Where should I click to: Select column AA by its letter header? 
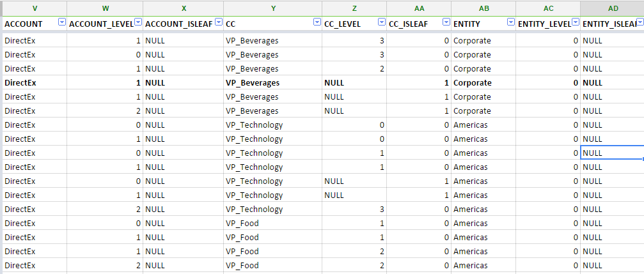419,8
